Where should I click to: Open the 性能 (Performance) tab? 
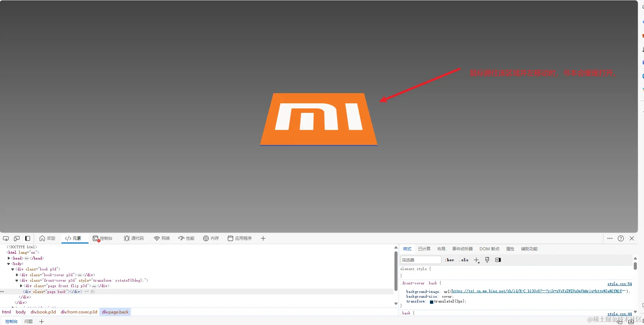[x=186, y=238]
